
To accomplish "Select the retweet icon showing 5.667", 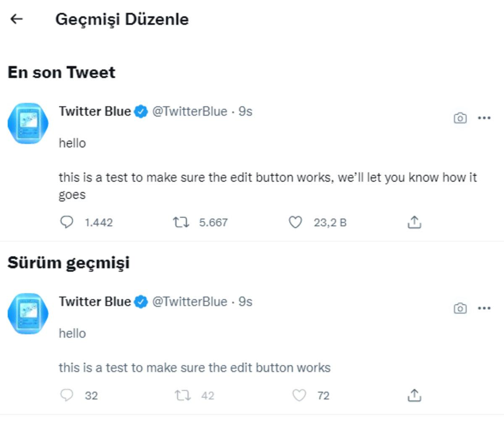I will click(x=182, y=222).
